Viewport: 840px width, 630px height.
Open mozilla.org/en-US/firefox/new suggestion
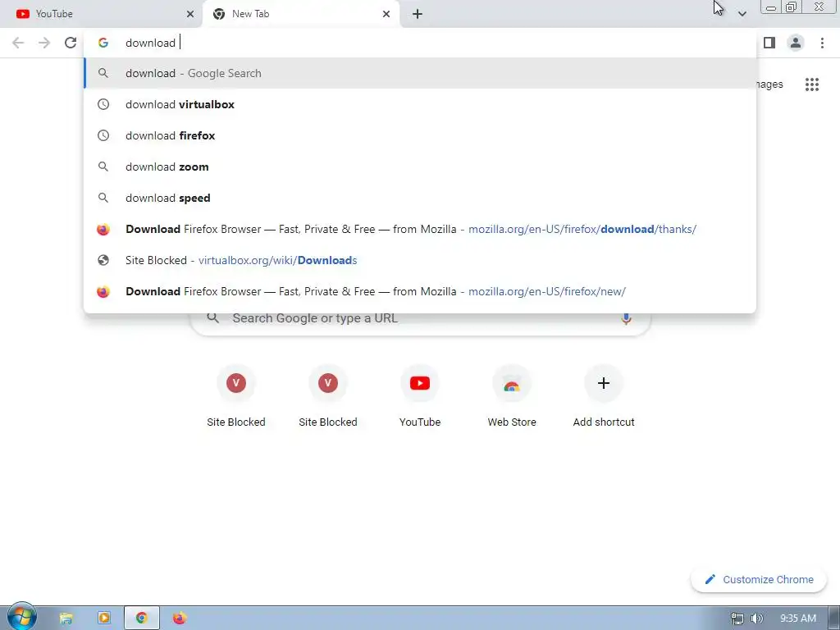420,291
